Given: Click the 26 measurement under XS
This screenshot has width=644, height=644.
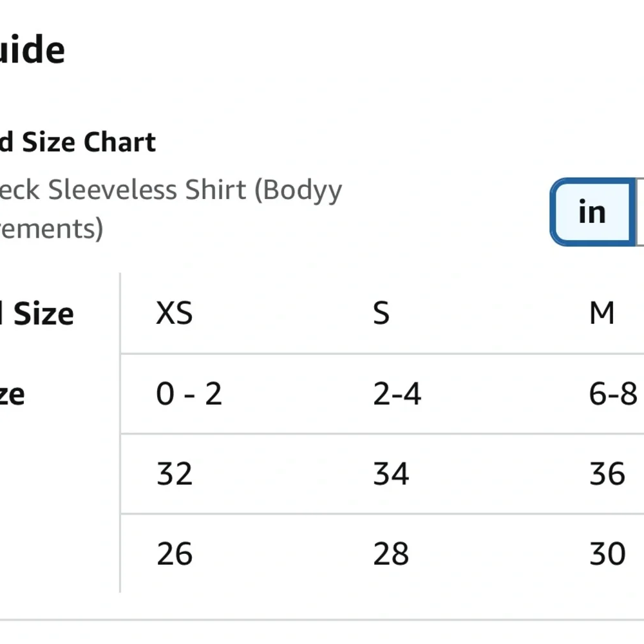Looking at the screenshot, I should tap(175, 554).
